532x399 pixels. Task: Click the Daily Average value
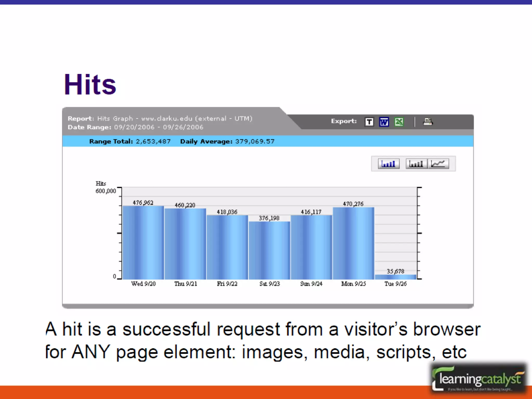[255, 142]
